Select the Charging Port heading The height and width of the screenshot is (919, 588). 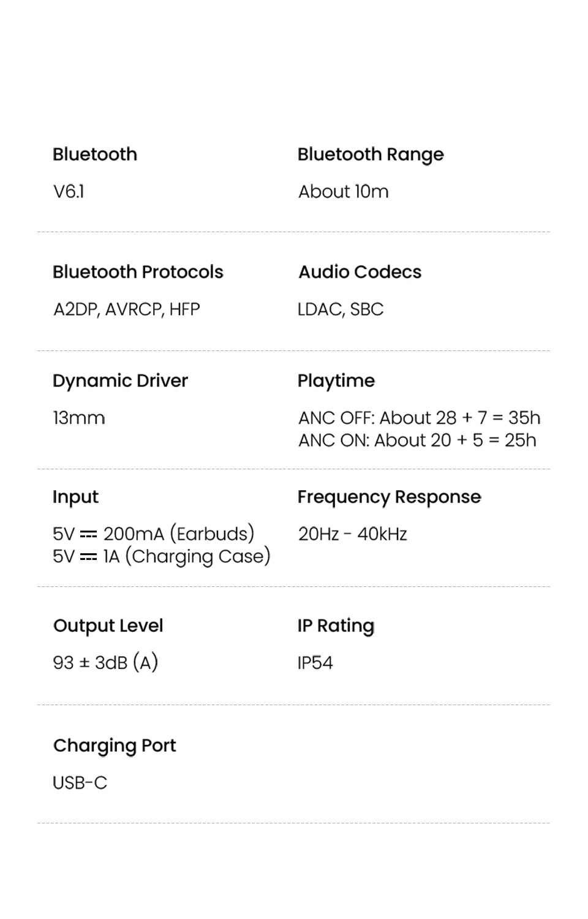[115, 746]
